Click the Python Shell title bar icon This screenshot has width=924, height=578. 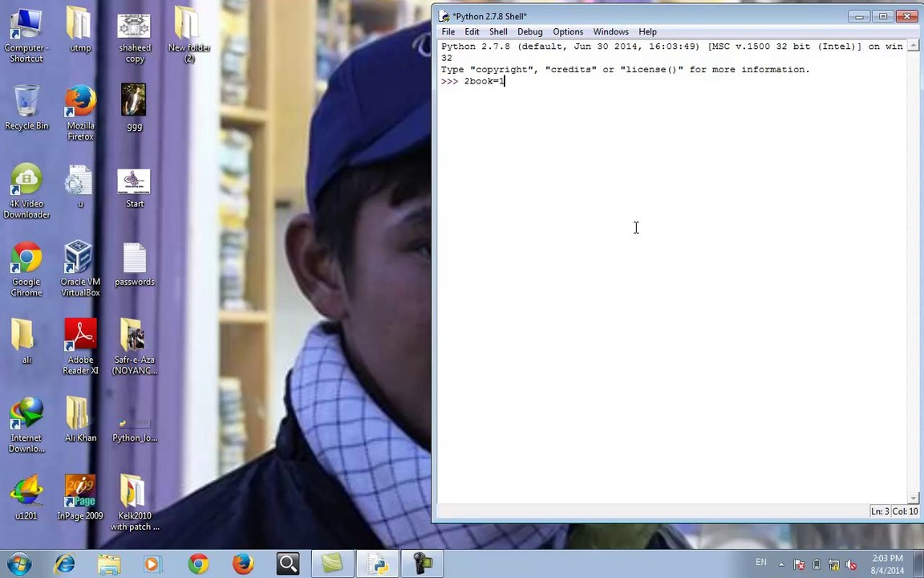tap(444, 16)
